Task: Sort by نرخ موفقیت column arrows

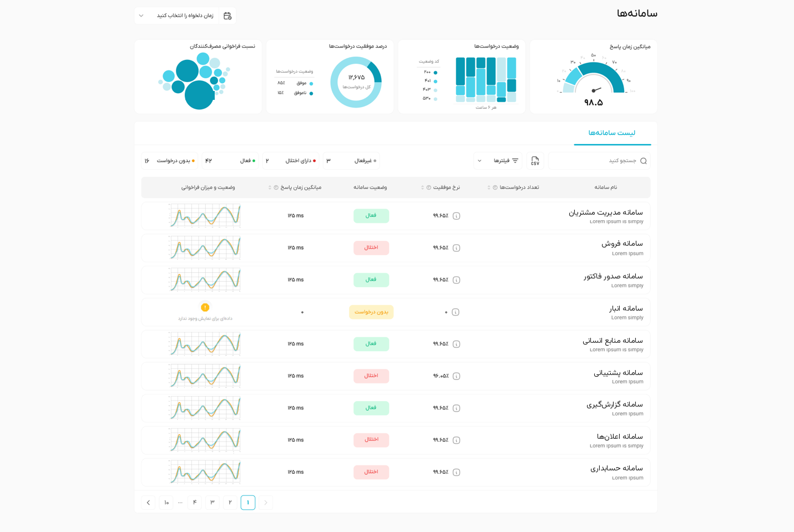Action: tap(422, 188)
